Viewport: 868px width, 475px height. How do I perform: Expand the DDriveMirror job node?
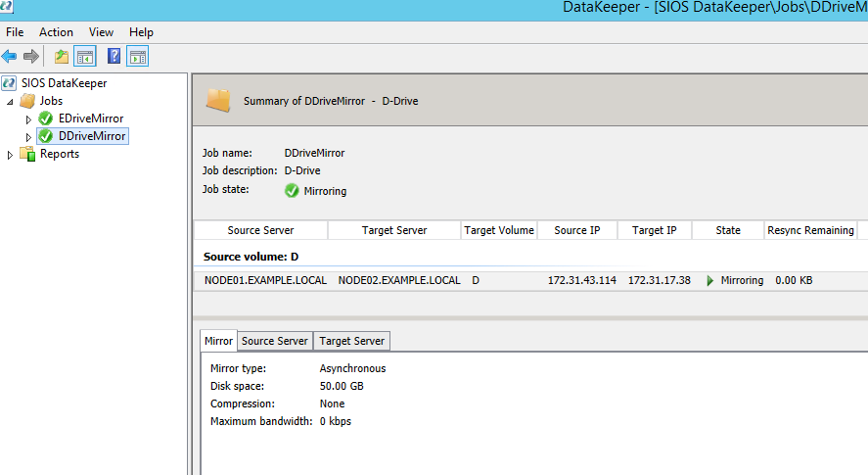pos(28,137)
